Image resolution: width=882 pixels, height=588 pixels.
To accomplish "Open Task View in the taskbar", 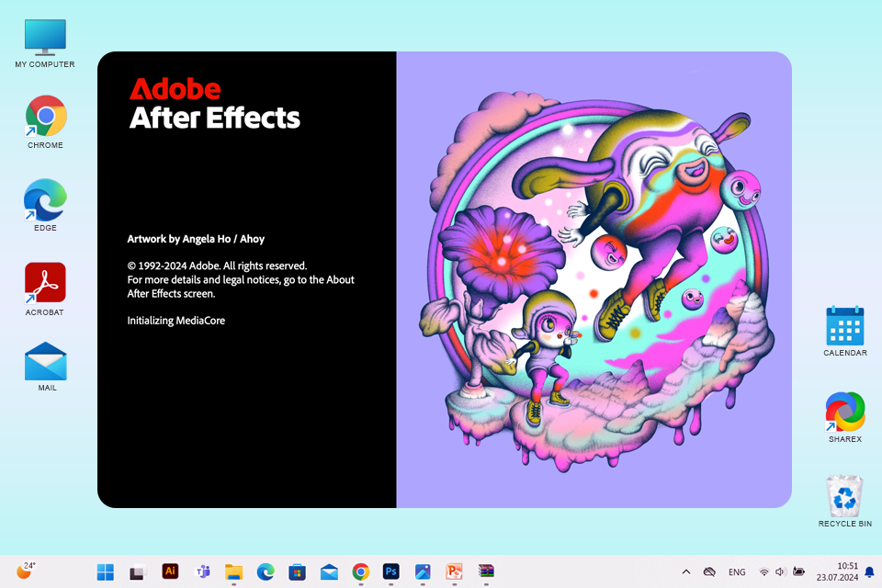I will tap(137, 571).
